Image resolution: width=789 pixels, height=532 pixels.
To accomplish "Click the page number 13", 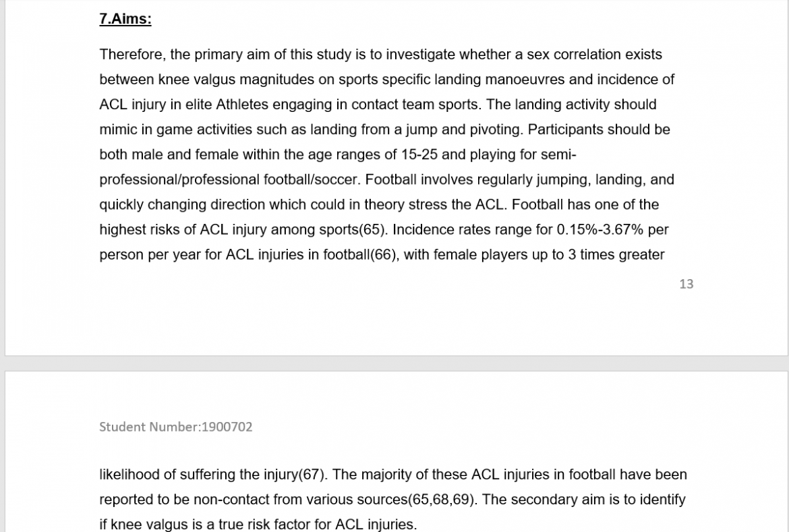I will (x=686, y=284).
